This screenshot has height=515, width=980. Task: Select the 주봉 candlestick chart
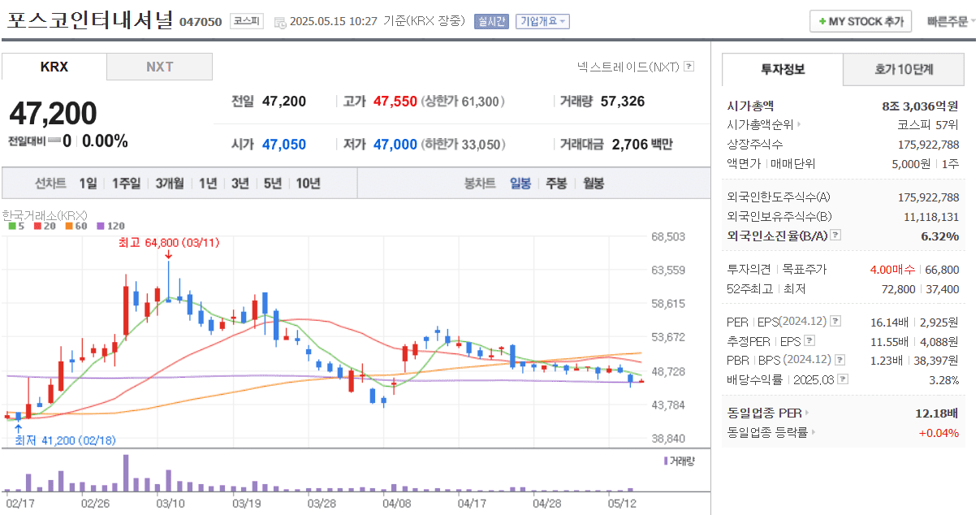tap(556, 184)
